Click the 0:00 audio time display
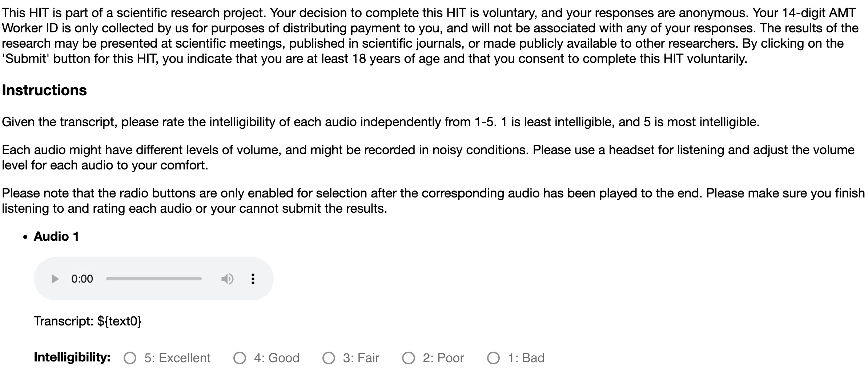This screenshot has width=868, height=376. tap(82, 279)
